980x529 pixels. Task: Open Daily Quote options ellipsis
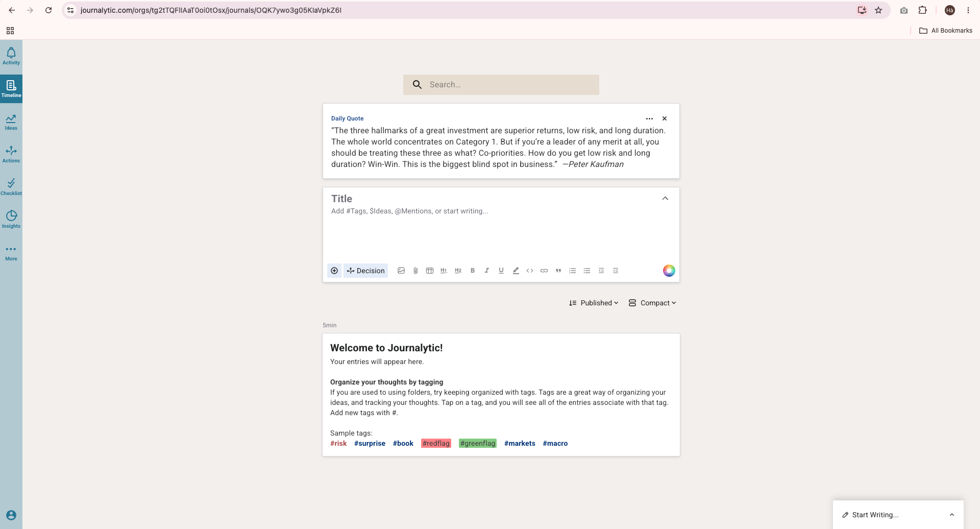coord(649,118)
